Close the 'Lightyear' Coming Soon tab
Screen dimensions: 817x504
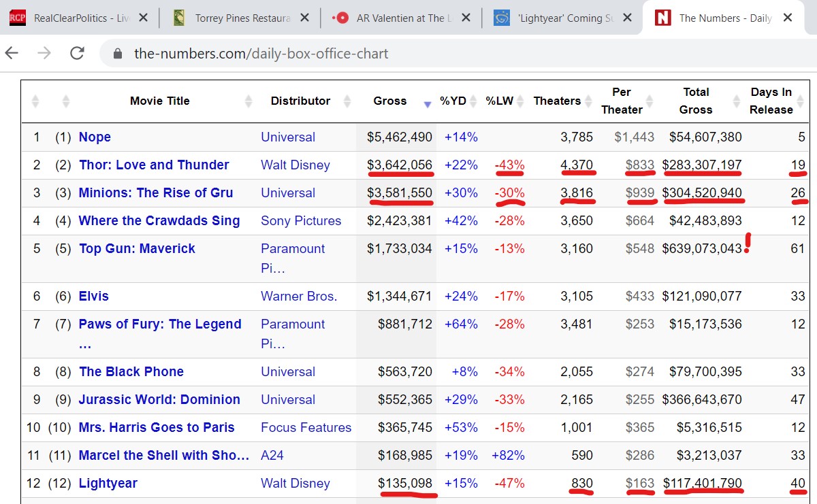626,18
